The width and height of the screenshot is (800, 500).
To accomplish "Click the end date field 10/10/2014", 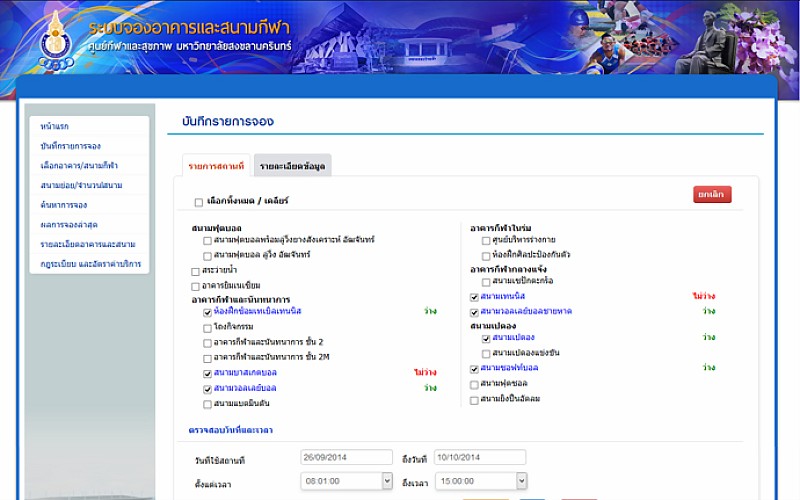I will click(480, 457).
